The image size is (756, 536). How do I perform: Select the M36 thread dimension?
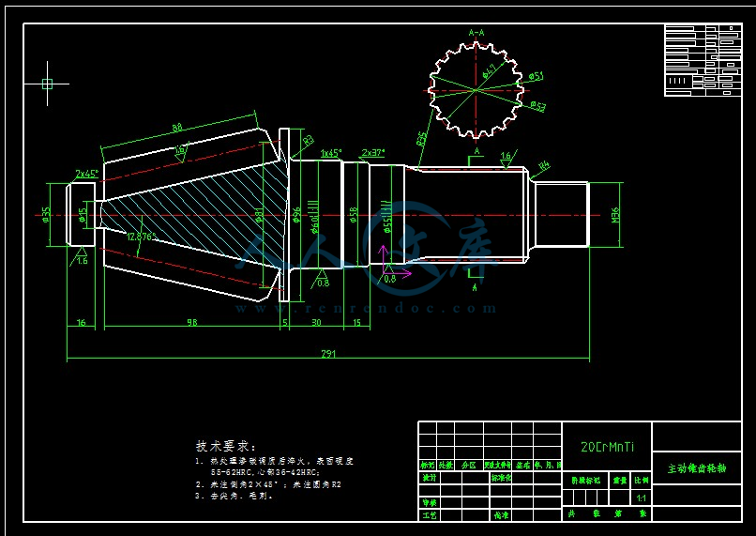(615, 215)
